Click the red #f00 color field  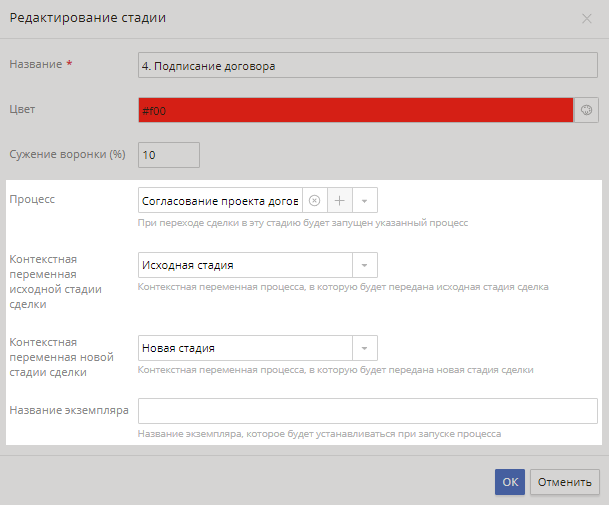coord(356,110)
